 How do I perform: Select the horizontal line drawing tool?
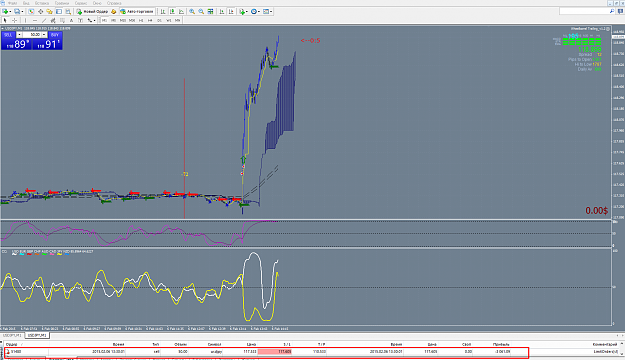coord(35,20)
